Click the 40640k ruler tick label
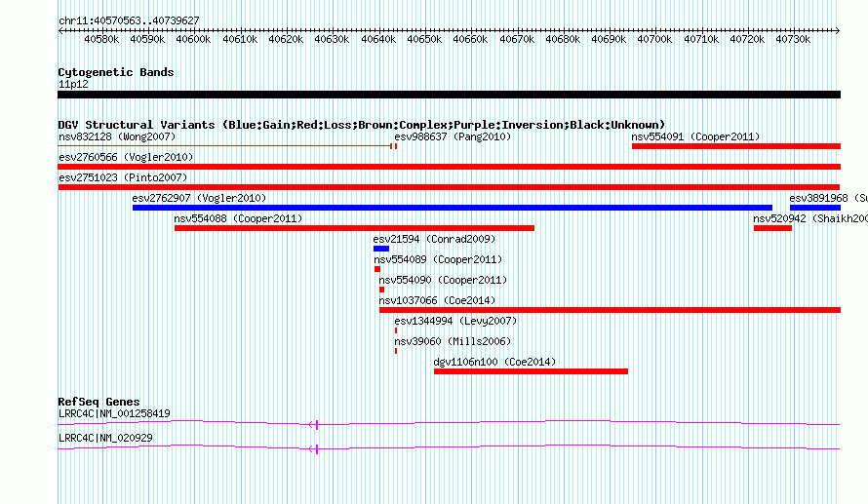 coord(378,39)
